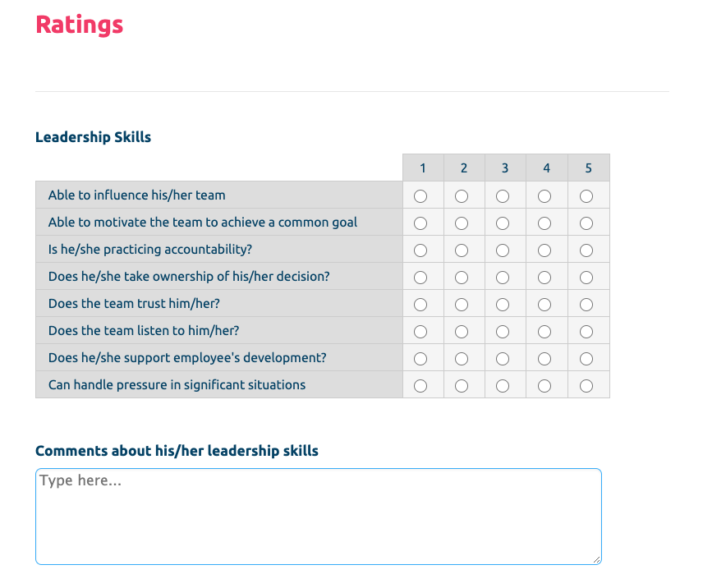
Task: Choose rating 1 for 'Can handle pressure in significant situations'
Action: click(x=420, y=384)
